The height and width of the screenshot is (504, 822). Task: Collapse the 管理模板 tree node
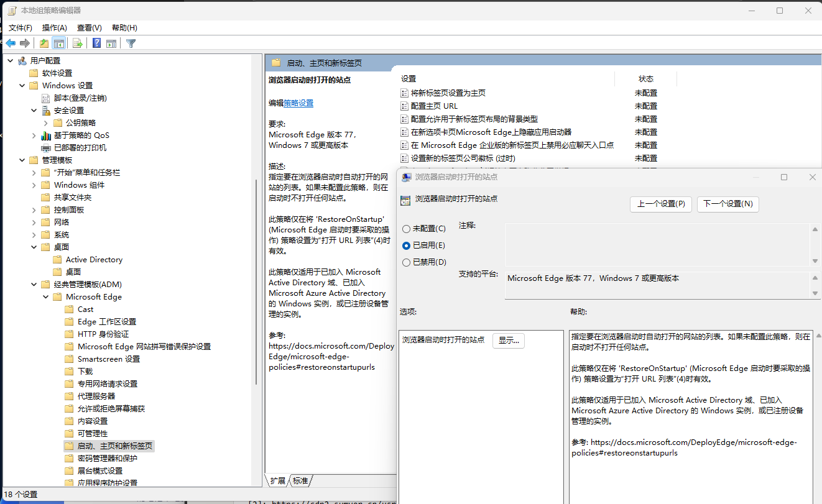(x=22, y=160)
